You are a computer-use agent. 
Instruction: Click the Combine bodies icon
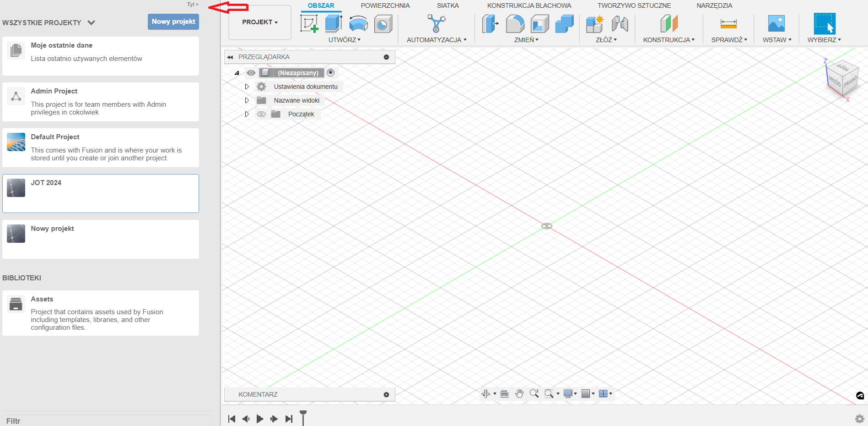[564, 23]
